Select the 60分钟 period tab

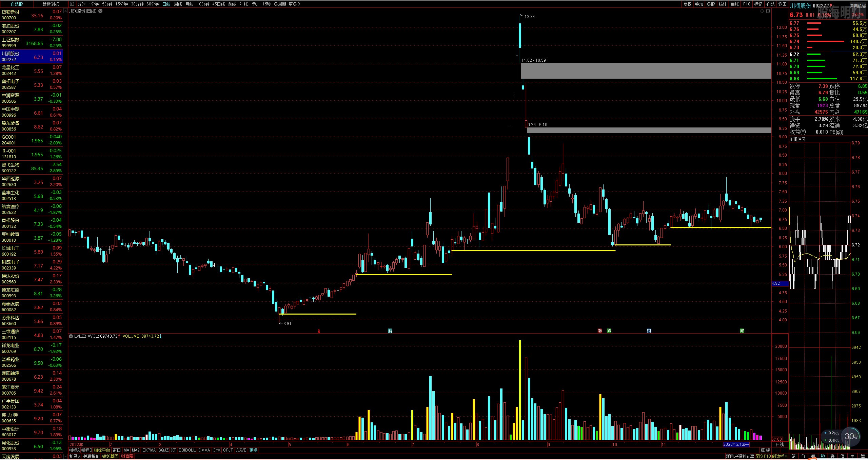(153, 4)
